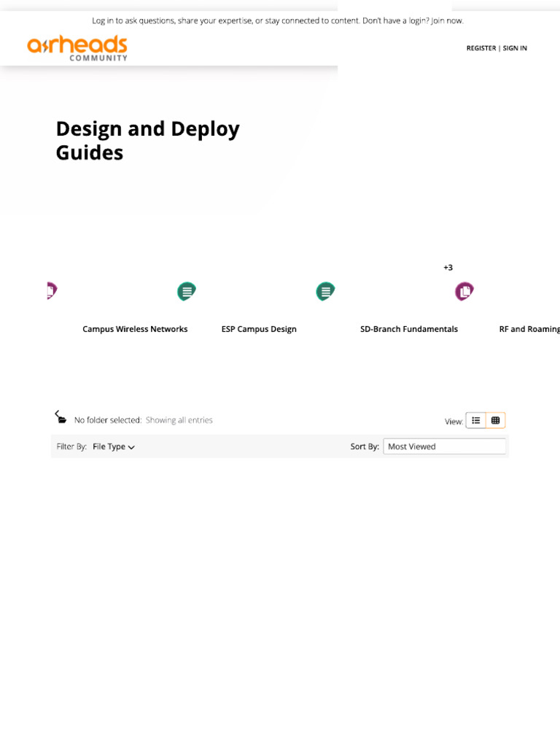Click the +3 badge

point(448,268)
